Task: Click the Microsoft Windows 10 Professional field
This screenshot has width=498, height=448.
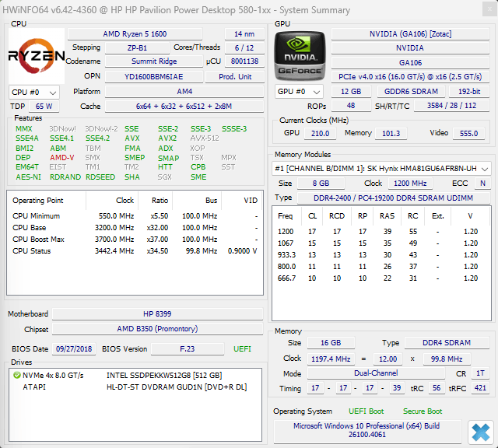Action: (367, 431)
